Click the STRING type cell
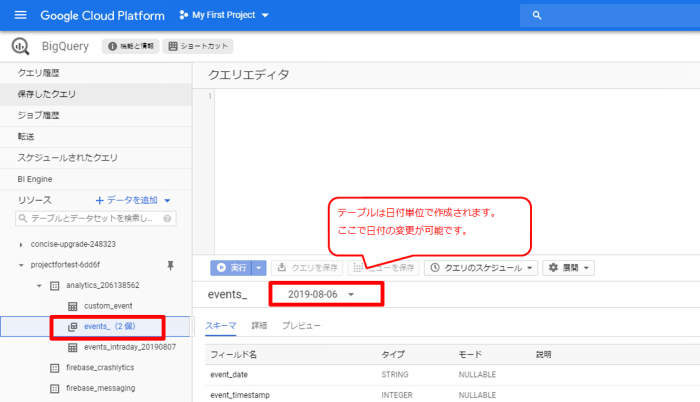 [x=395, y=375]
